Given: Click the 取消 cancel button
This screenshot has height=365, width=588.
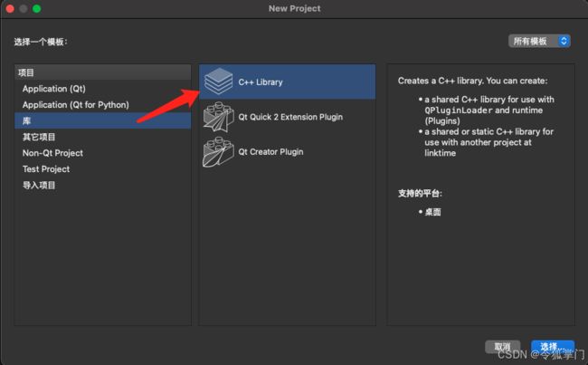Looking at the screenshot, I should tap(502, 347).
